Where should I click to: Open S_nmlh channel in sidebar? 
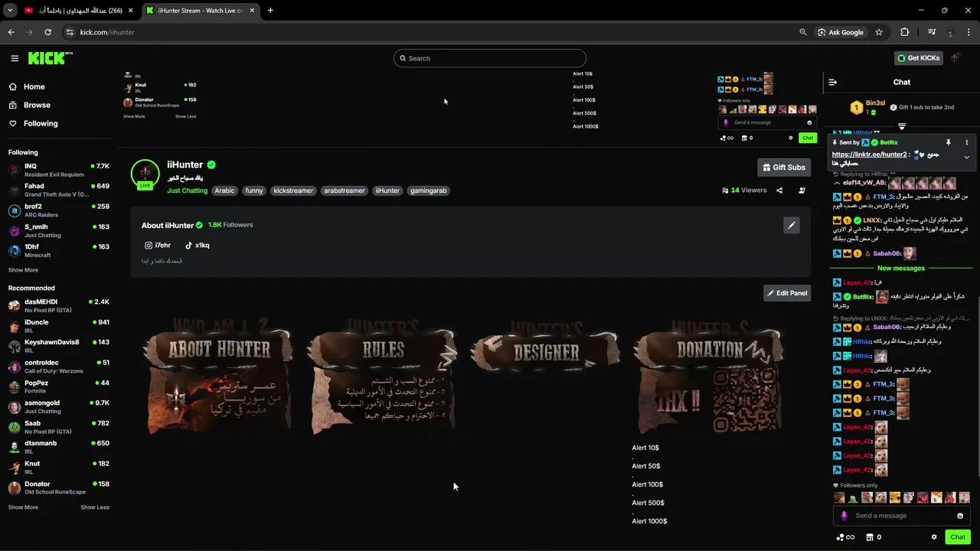click(x=59, y=230)
